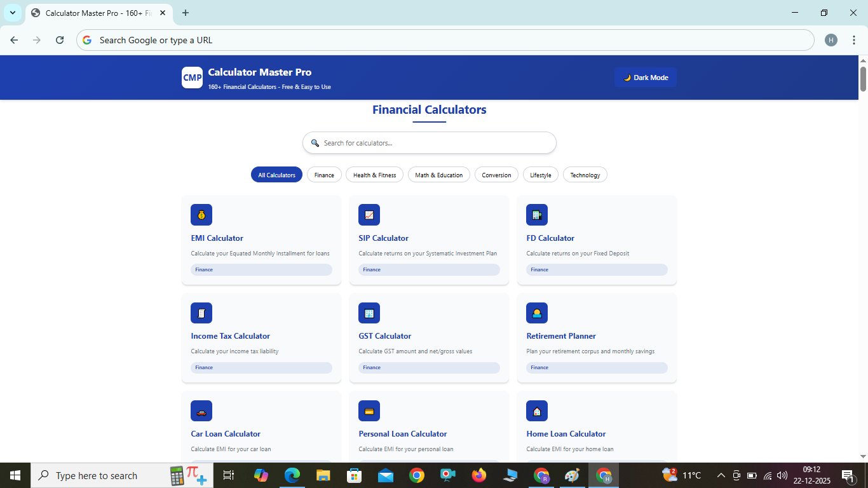This screenshot has height=488, width=868.
Task: Open the Retirement Planner title link
Action: point(561,336)
